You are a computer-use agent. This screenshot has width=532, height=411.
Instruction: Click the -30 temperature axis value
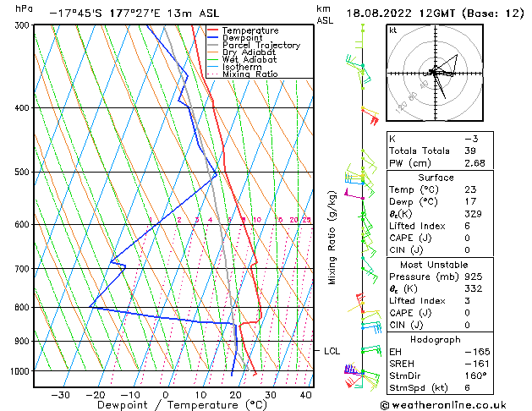[60, 395]
